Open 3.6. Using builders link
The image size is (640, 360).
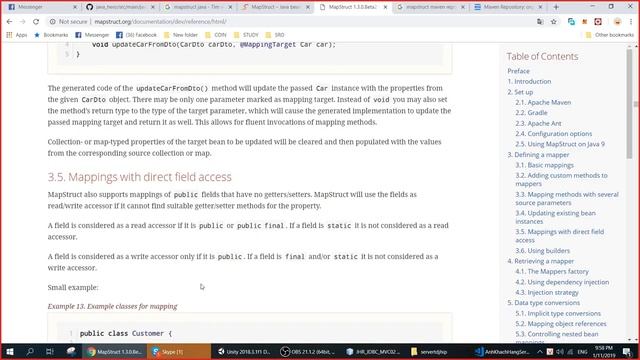click(x=542, y=251)
